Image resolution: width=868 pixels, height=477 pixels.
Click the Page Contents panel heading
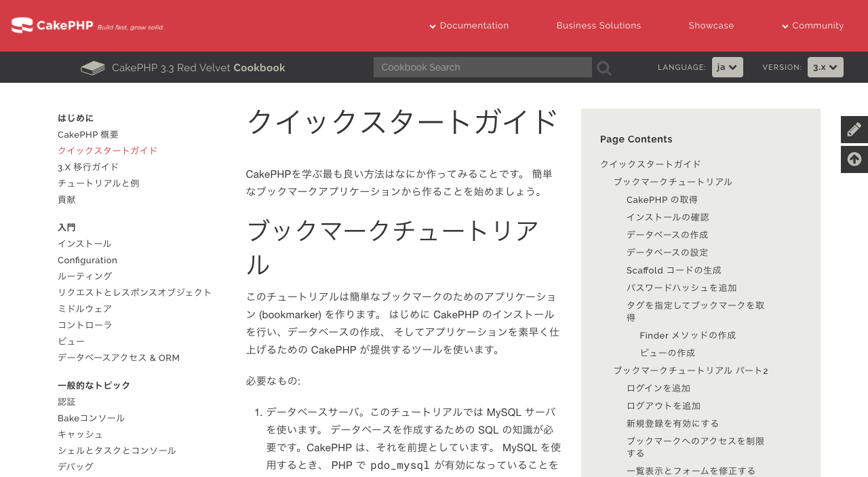click(x=636, y=139)
